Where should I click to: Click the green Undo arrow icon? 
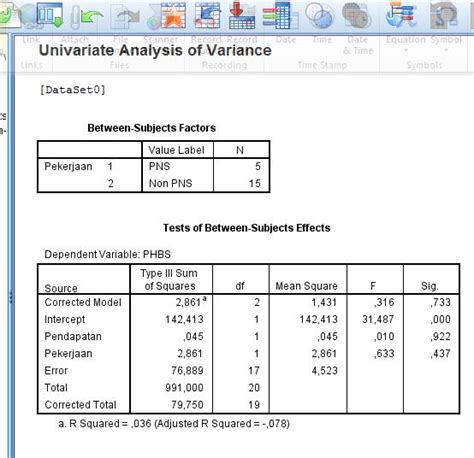coord(92,18)
